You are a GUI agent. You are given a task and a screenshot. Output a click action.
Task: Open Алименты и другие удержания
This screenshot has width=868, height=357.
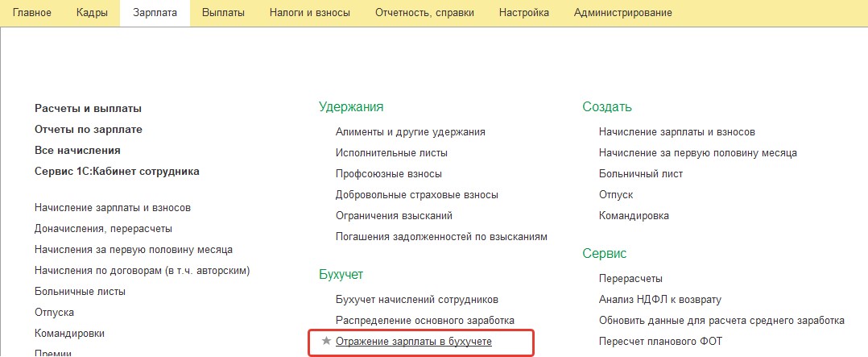click(410, 132)
